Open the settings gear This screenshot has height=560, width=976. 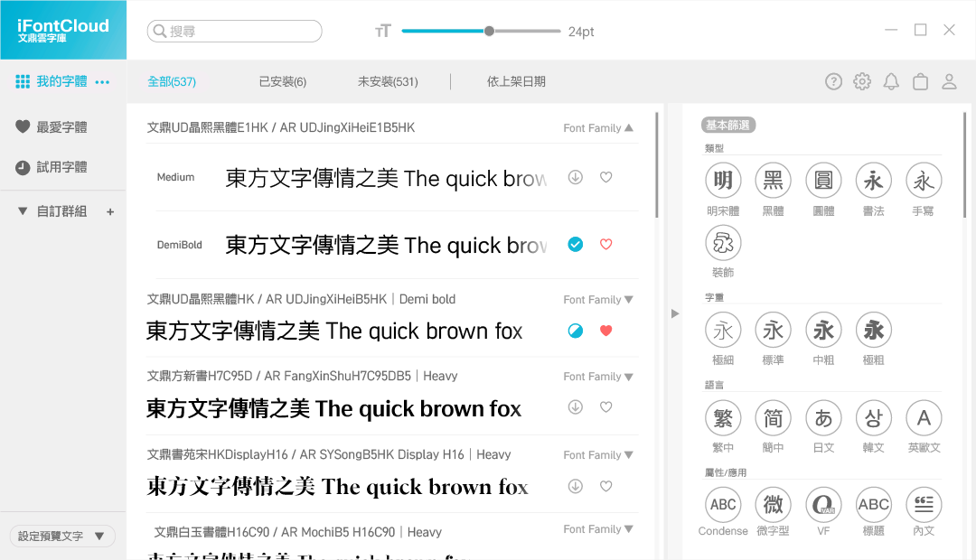tap(862, 80)
